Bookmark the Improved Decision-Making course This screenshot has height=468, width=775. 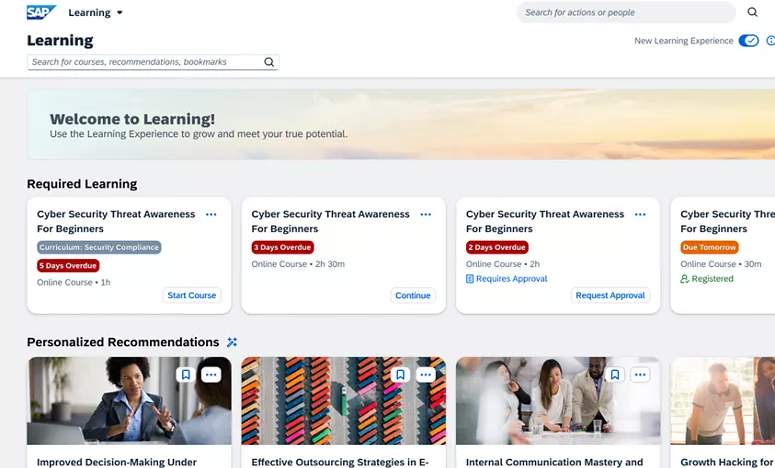pos(186,375)
